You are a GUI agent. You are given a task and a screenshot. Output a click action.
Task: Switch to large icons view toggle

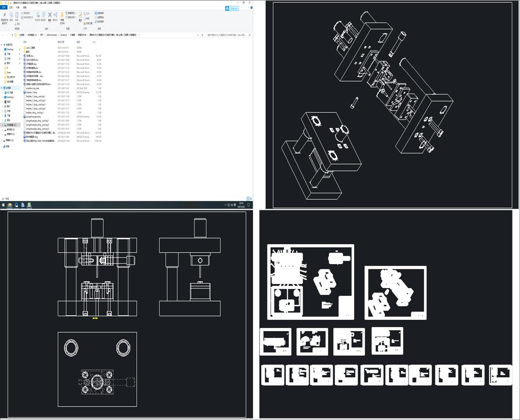point(251,199)
